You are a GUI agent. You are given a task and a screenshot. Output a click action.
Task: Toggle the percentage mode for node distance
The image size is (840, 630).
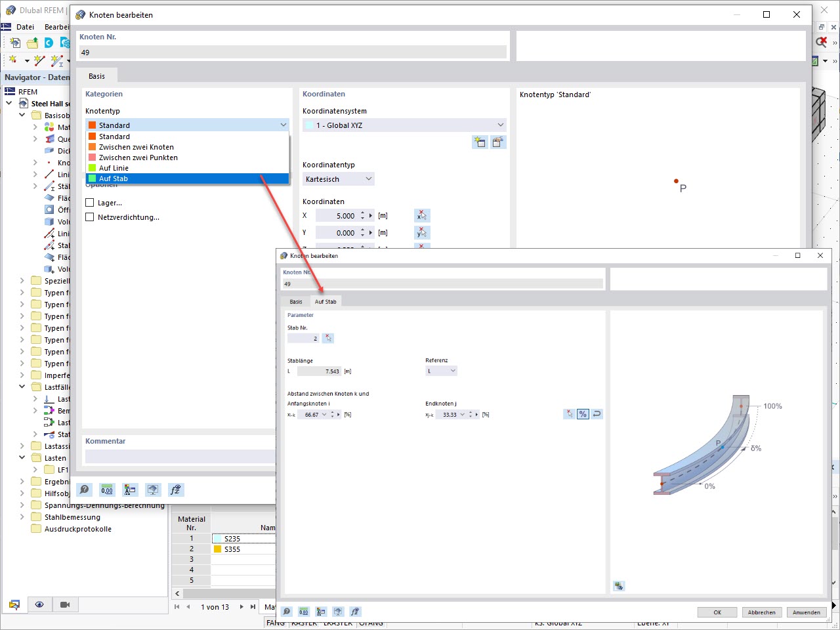pyautogui.click(x=583, y=413)
